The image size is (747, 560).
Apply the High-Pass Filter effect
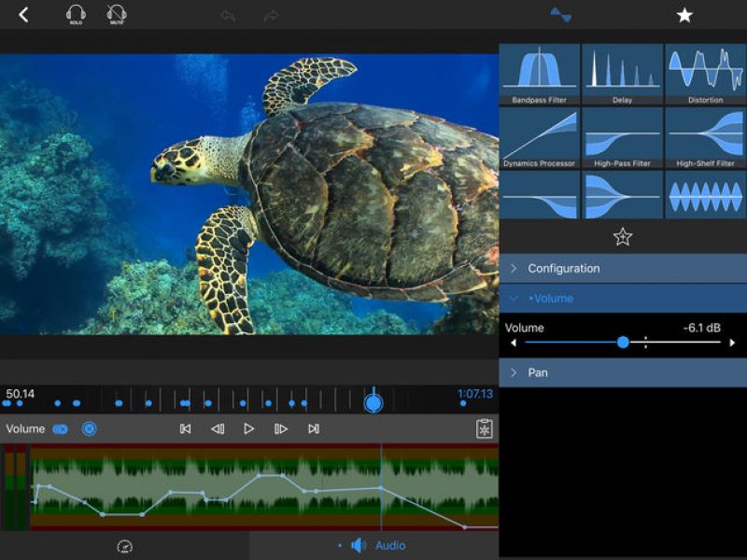pos(622,140)
